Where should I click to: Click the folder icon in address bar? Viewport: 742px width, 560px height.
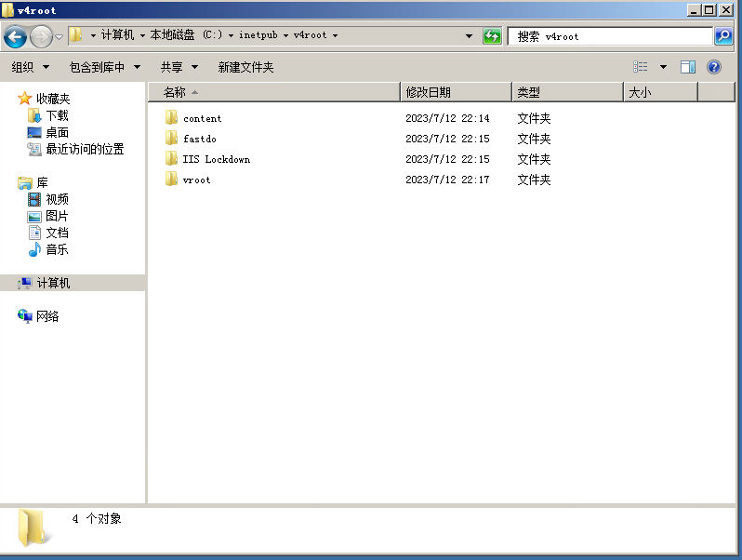point(76,35)
